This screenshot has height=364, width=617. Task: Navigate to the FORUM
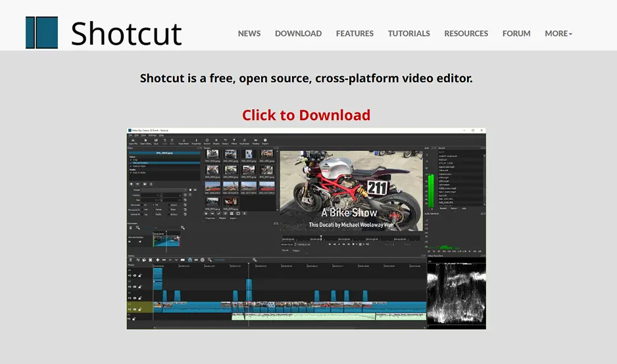516,34
